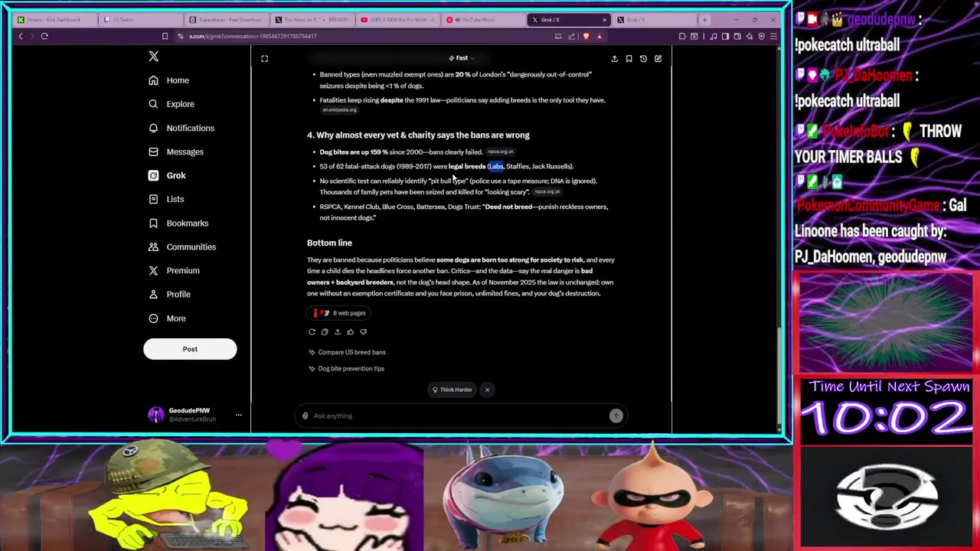The height and width of the screenshot is (551, 980).
Task: Click the Dog bite prevention tips suggestion
Action: (346, 369)
